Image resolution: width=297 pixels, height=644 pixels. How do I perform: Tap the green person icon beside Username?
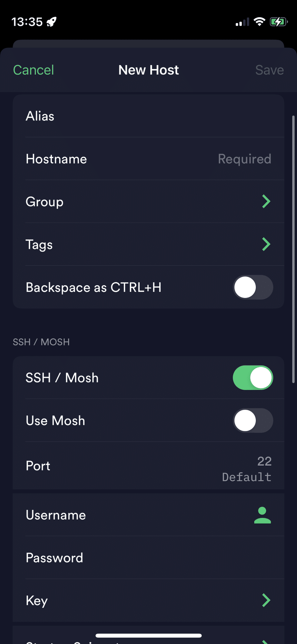(x=262, y=515)
